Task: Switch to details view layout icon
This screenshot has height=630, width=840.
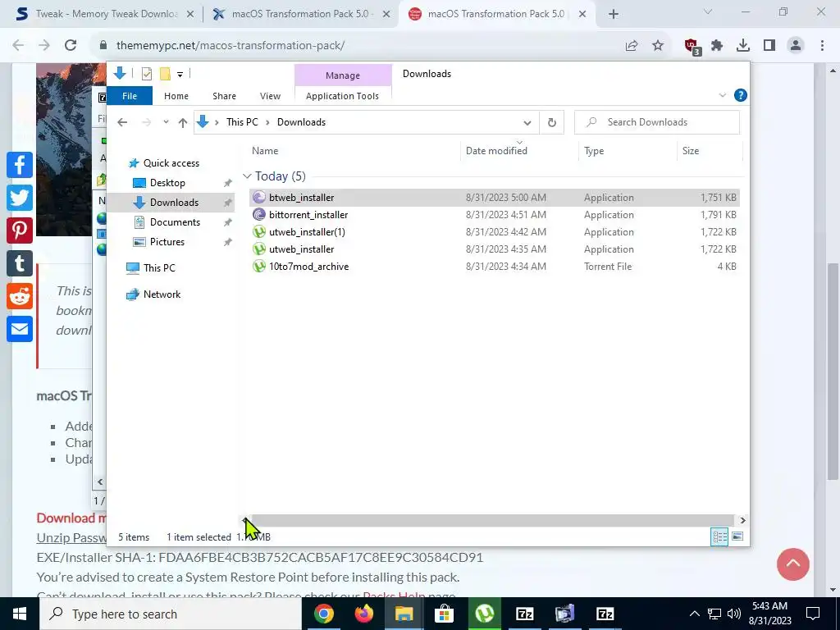Action: tap(719, 536)
